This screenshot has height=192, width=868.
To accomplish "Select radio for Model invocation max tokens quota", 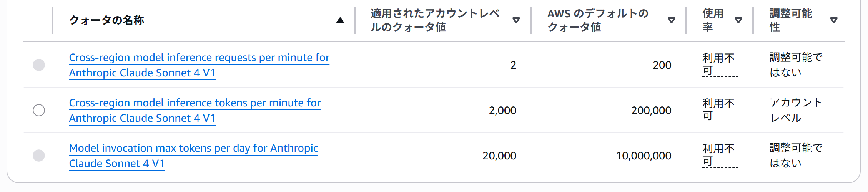I will pyautogui.click(x=39, y=156).
